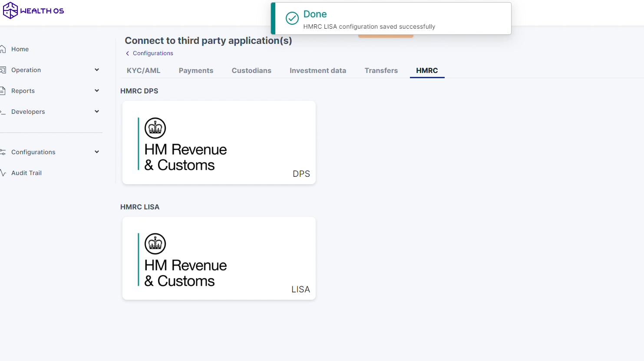Open the HMRC LISA integration card

(219, 258)
